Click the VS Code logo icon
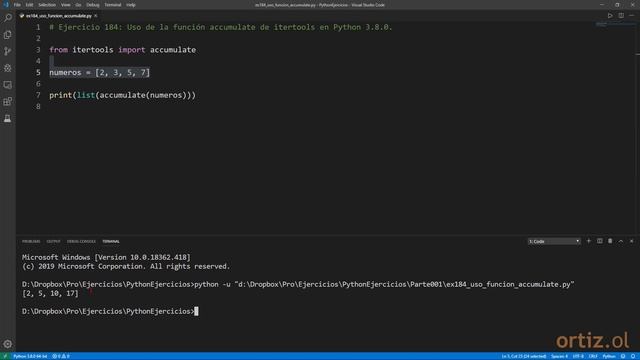Viewport: 640px width, 360px height. (x=6, y=5)
